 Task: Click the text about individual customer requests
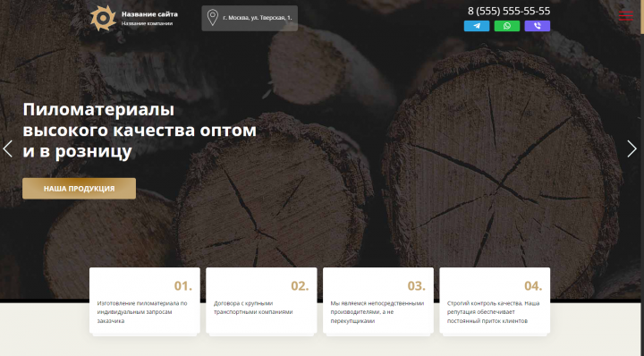click(x=142, y=312)
